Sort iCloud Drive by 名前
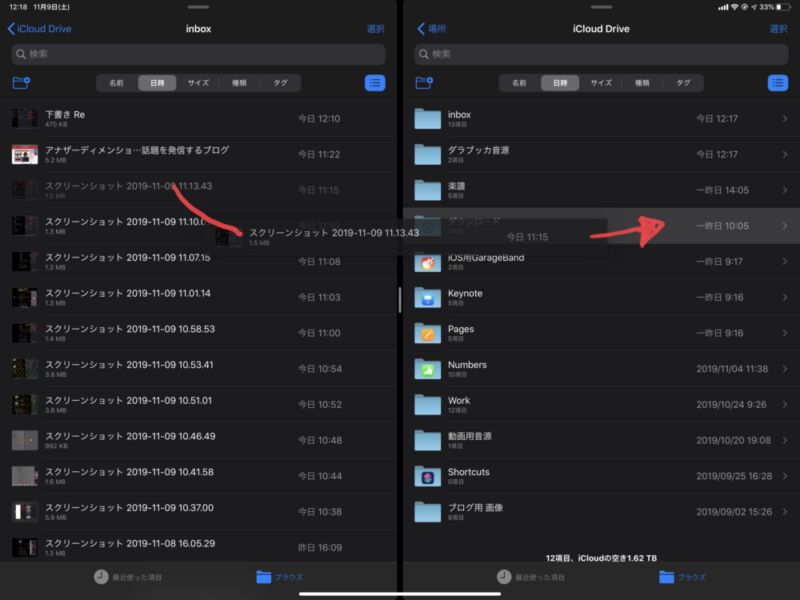Image resolution: width=800 pixels, height=600 pixels. coord(519,83)
